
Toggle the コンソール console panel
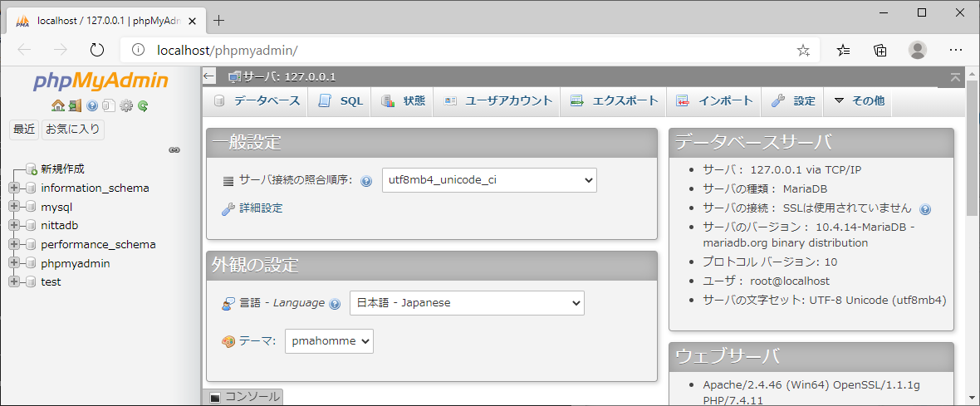click(x=243, y=397)
